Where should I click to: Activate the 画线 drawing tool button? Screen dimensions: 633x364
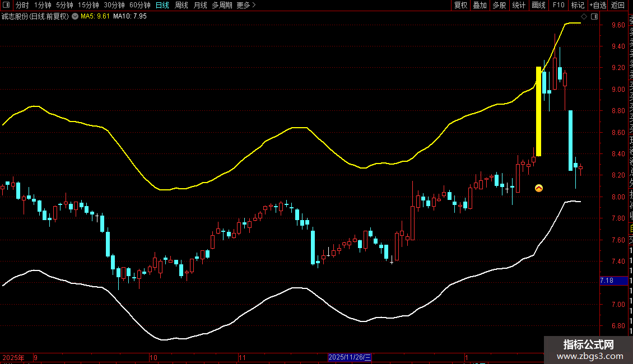pyautogui.click(x=538, y=5)
